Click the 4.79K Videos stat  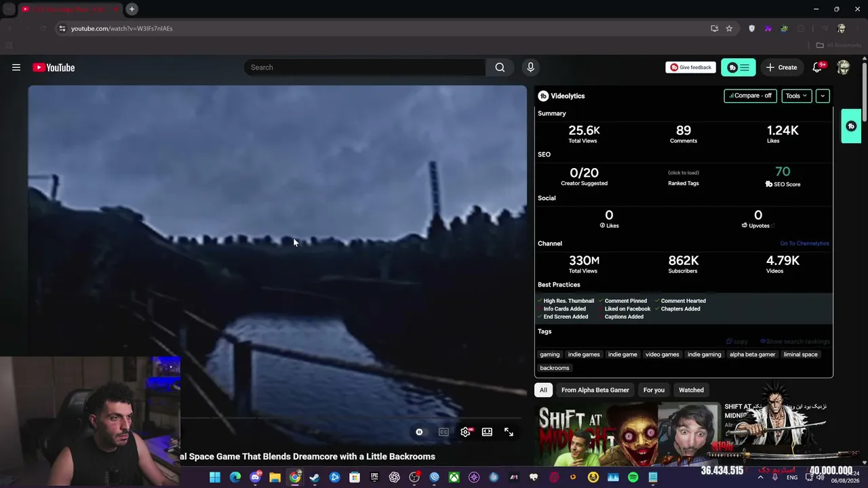click(783, 260)
